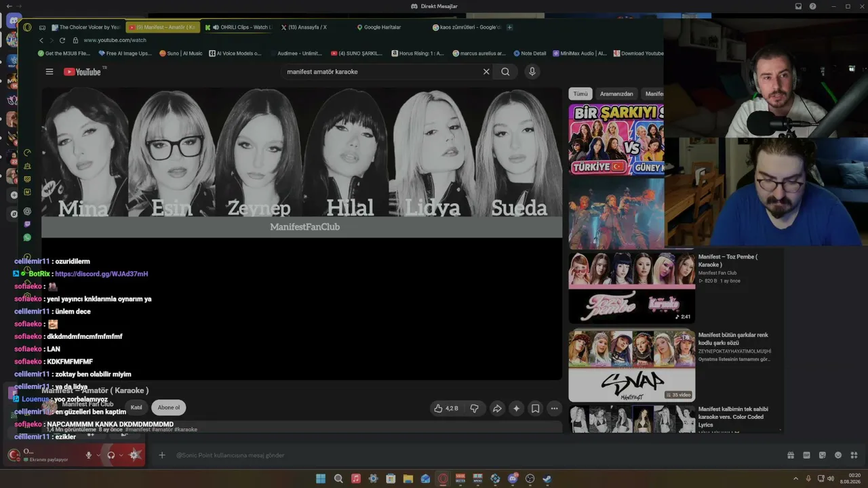
Task: Open Discord from taskbar
Action: [513, 479]
